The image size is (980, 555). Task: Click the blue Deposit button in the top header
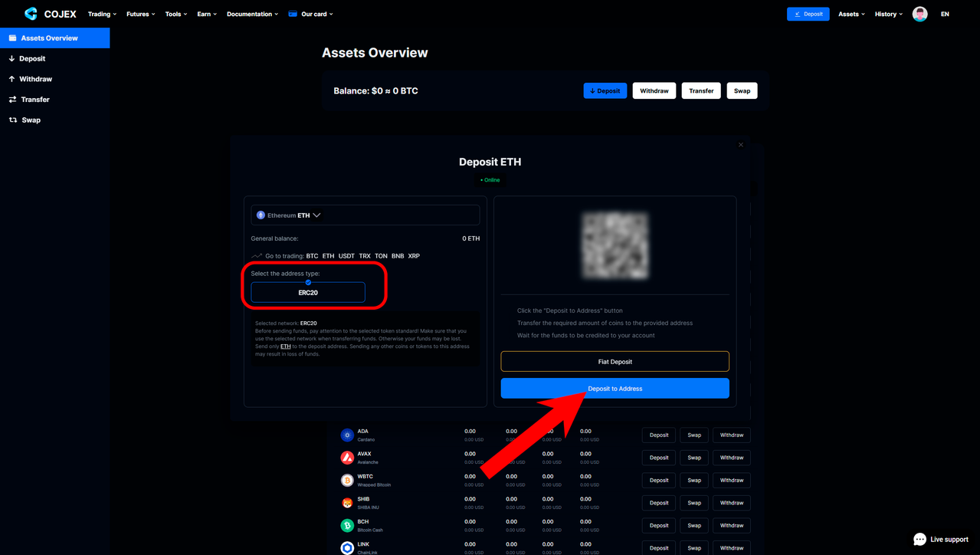[x=808, y=14]
